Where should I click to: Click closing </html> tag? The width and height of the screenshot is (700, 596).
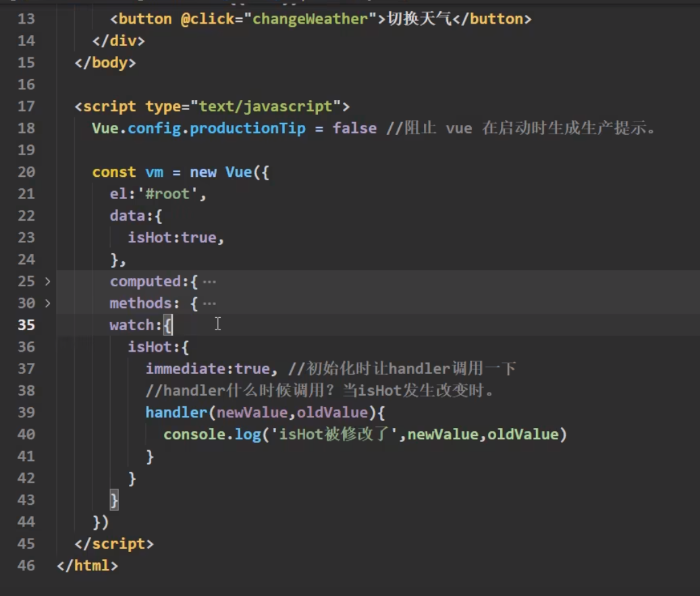point(88,566)
